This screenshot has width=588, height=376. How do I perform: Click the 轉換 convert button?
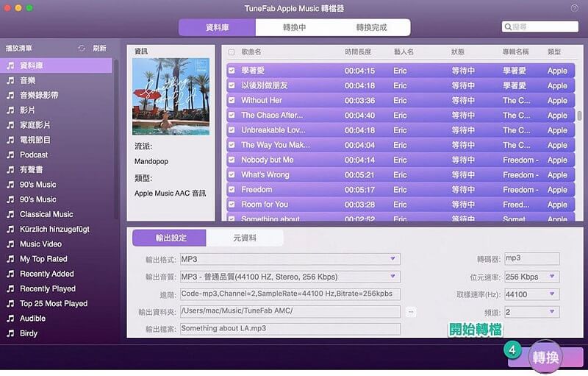(545, 357)
